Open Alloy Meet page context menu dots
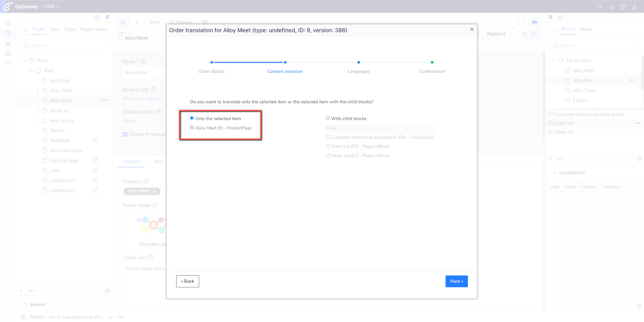Screen dimensions: 644x322 (x=104, y=100)
